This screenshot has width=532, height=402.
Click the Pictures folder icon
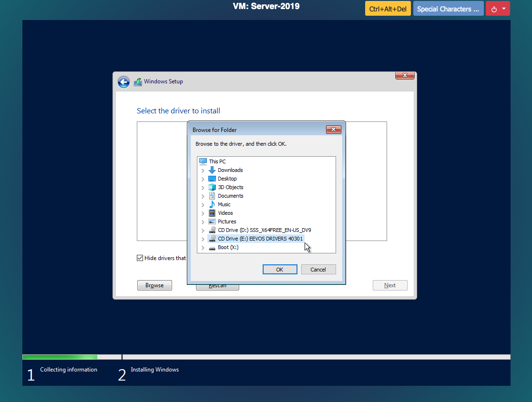coord(212,221)
